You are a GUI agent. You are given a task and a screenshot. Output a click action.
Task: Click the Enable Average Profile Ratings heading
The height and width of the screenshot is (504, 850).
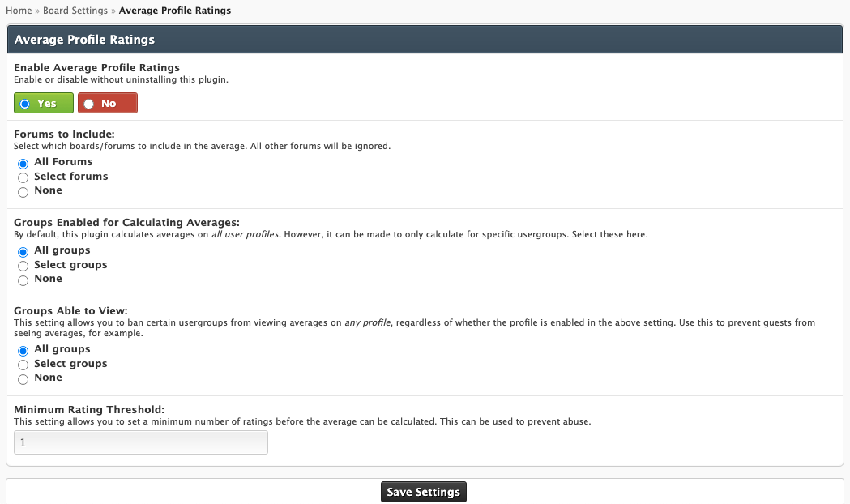96,68
